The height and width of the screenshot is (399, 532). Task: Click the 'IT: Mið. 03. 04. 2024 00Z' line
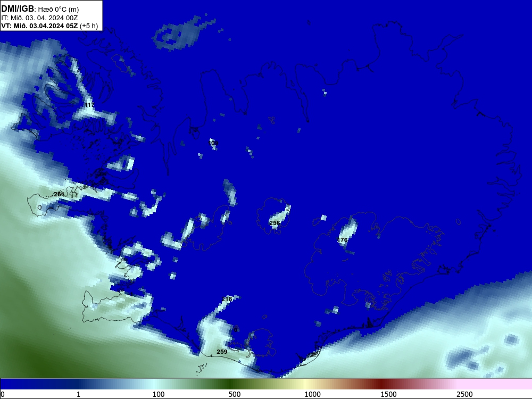(39, 18)
